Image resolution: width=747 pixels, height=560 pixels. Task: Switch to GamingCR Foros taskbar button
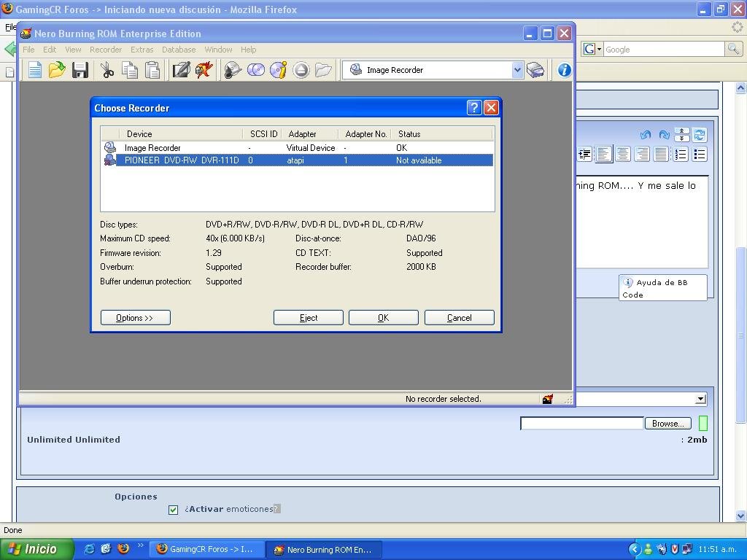[x=207, y=549]
